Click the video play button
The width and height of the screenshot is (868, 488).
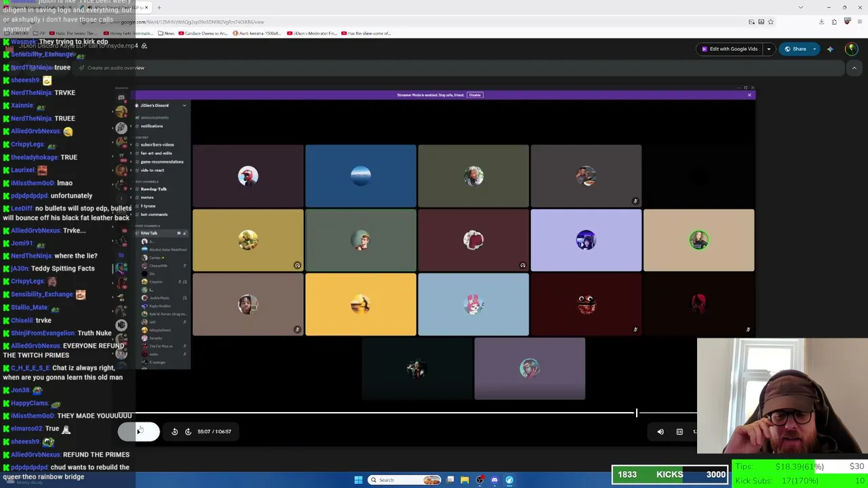(x=139, y=432)
